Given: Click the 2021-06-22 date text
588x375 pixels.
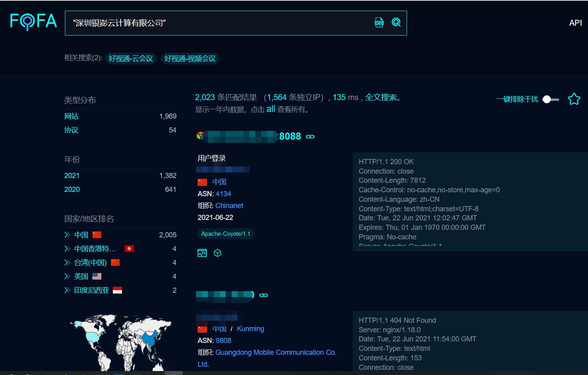Looking at the screenshot, I should [215, 218].
